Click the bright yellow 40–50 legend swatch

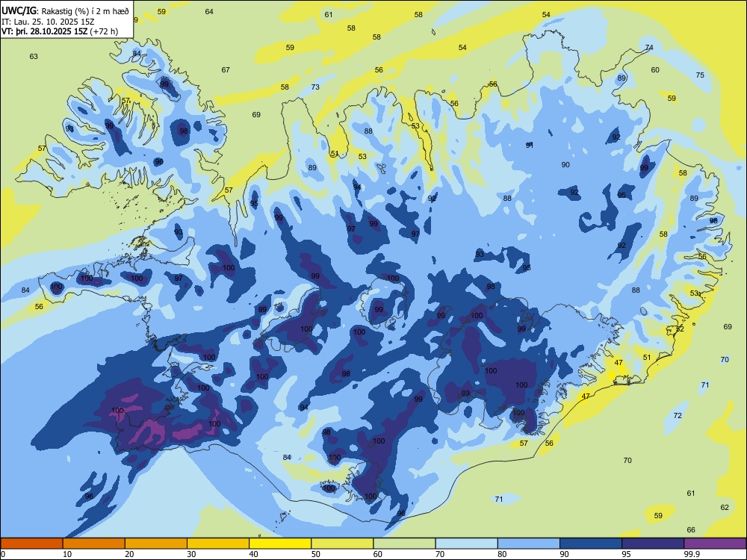[x=280, y=544]
